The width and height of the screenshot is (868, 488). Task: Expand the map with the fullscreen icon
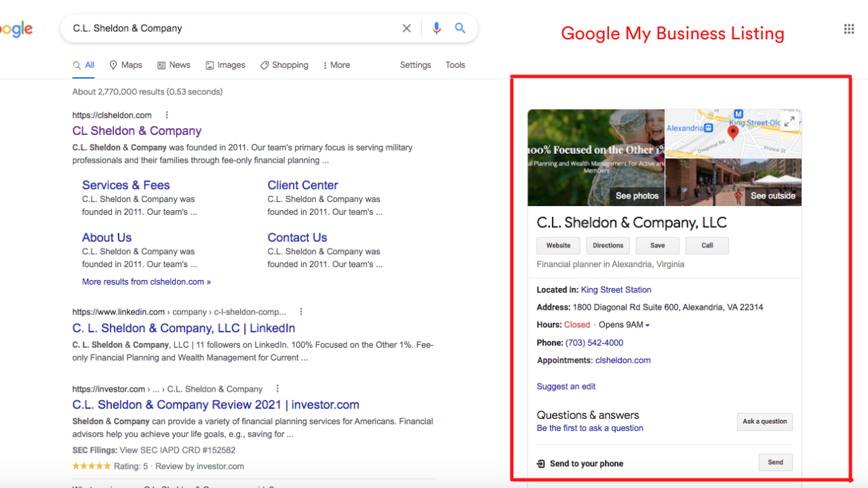[789, 122]
